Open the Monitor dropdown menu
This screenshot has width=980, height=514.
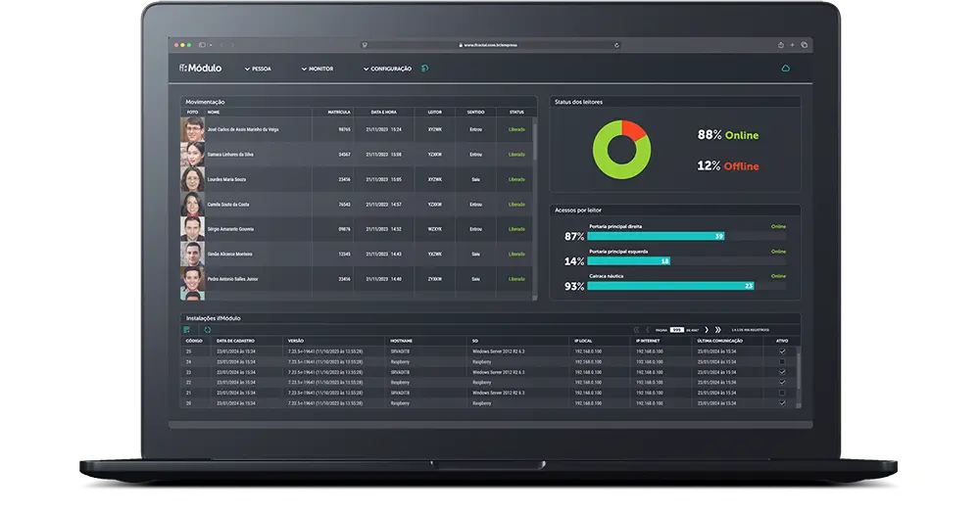click(x=318, y=70)
